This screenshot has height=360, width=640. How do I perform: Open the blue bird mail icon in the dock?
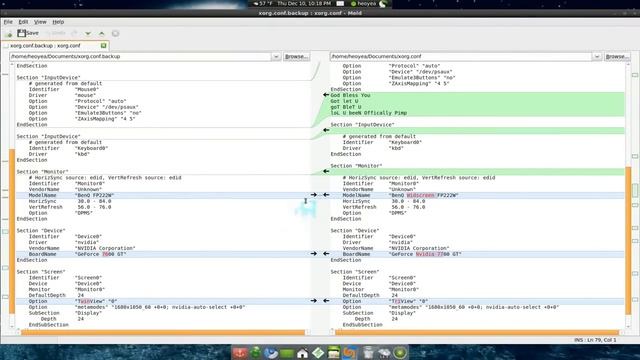pos(271,352)
